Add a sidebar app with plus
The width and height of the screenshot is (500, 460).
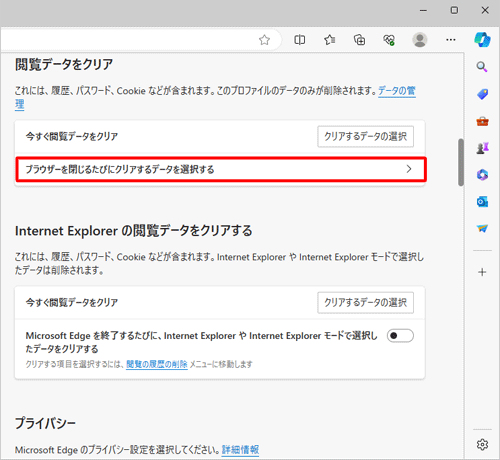pyautogui.click(x=482, y=272)
